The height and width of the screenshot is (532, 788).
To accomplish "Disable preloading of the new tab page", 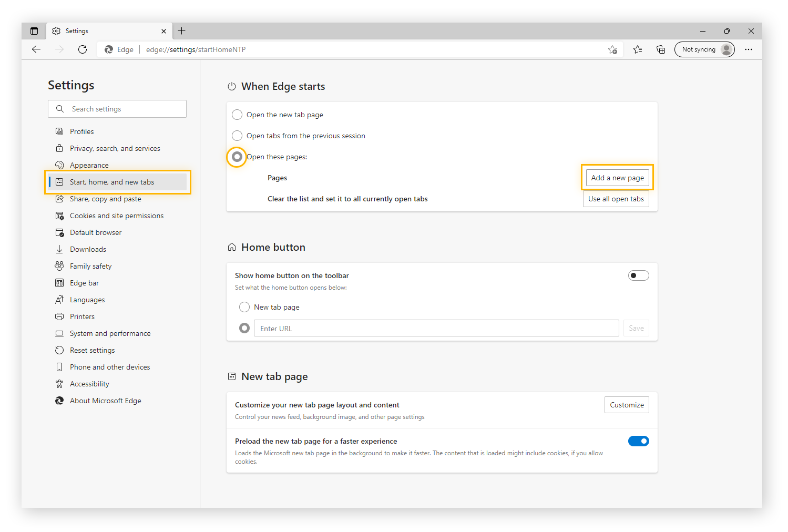I will [638, 441].
